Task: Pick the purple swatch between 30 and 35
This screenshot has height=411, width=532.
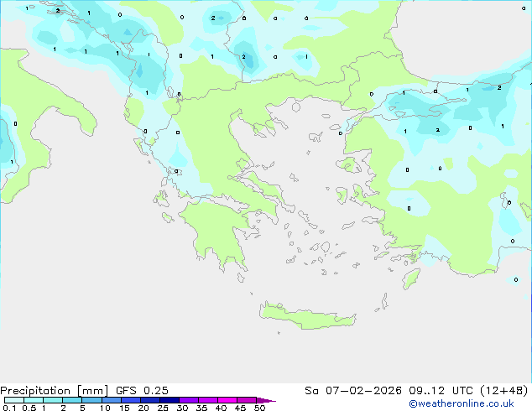Action: [x=189, y=400]
